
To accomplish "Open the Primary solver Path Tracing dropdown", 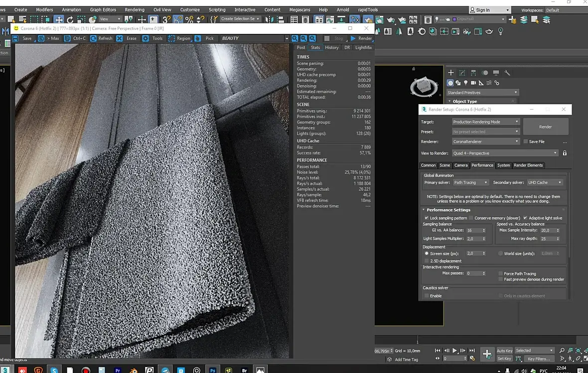I will click(470, 183).
